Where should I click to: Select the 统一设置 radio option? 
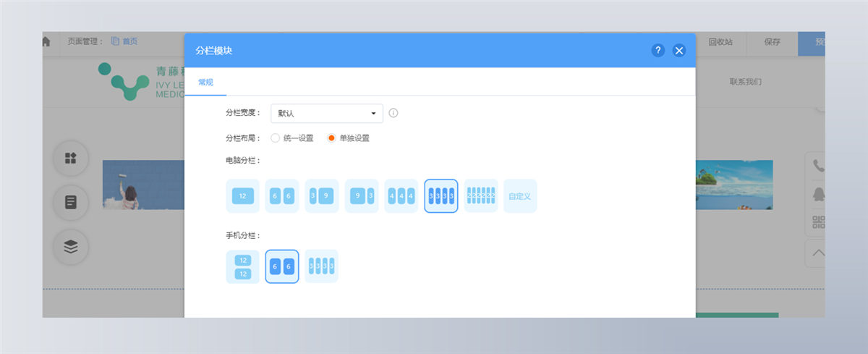click(x=292, y=138)
